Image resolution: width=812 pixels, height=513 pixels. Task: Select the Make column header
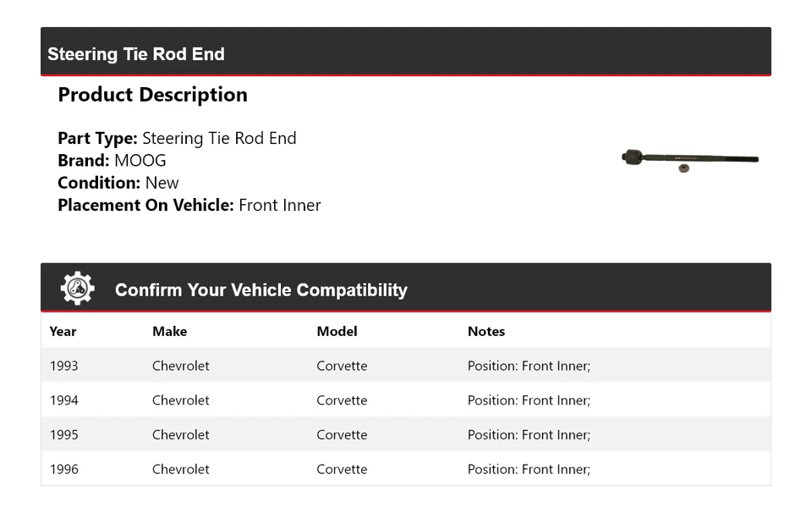click(169, 331)
